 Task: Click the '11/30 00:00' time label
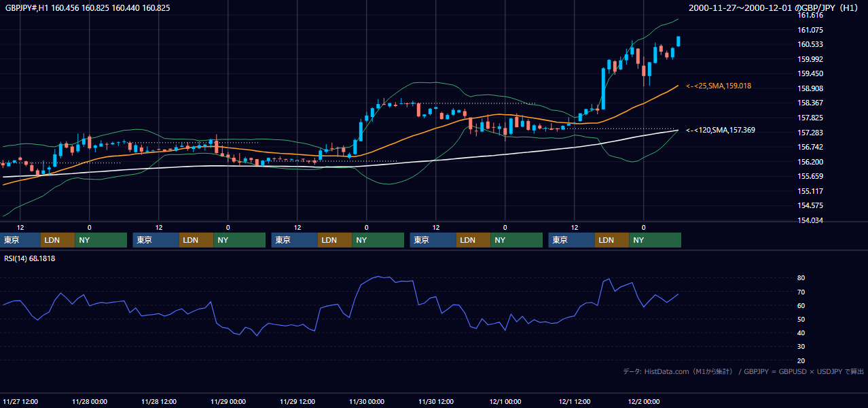point(367,401)
